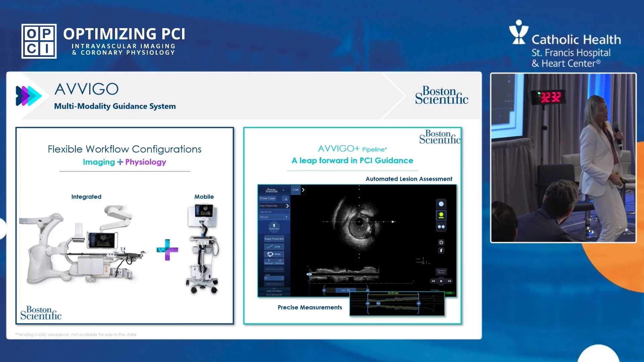Screen dimensions: 644x362
Task: Click the Close Case button
Action: (267, 198)
